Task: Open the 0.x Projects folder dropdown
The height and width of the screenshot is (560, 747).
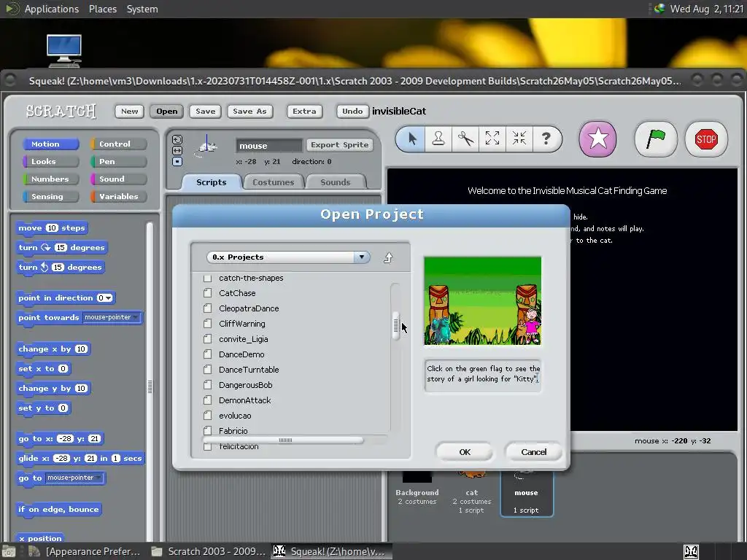Action: pos(362,257)
